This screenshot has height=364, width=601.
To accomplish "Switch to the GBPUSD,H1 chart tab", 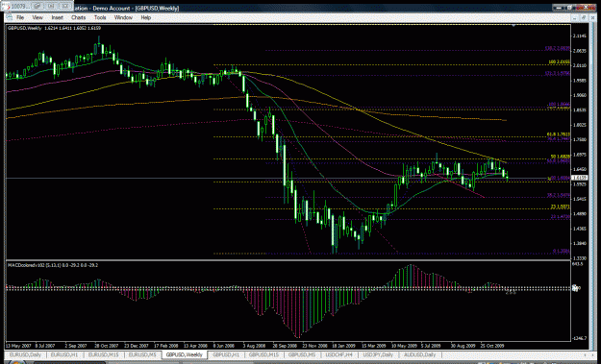I will click(x=226, y=354).
